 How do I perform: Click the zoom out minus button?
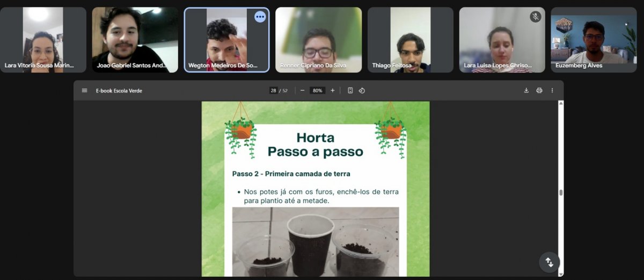[302, 90]
